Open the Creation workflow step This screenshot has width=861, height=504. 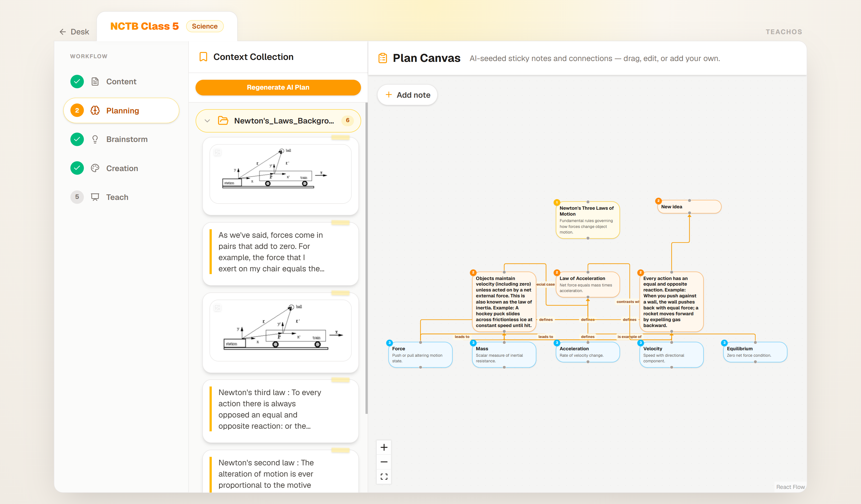point(121,168)
